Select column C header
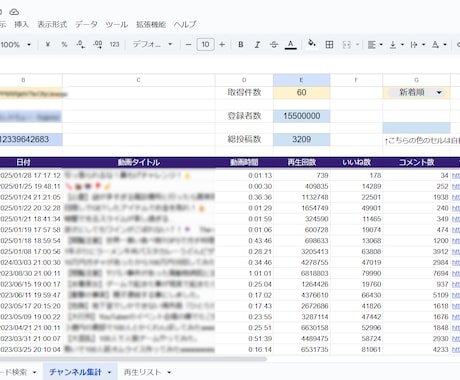The image size is (460, 380). tap(138, 80)
